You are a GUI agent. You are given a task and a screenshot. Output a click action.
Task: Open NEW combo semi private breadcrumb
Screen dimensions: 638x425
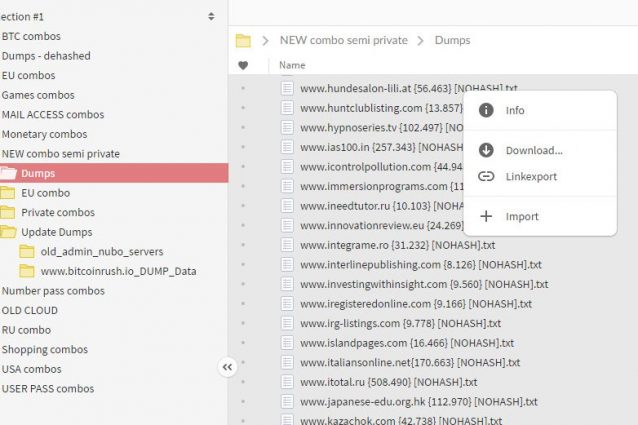coord(343,40)
